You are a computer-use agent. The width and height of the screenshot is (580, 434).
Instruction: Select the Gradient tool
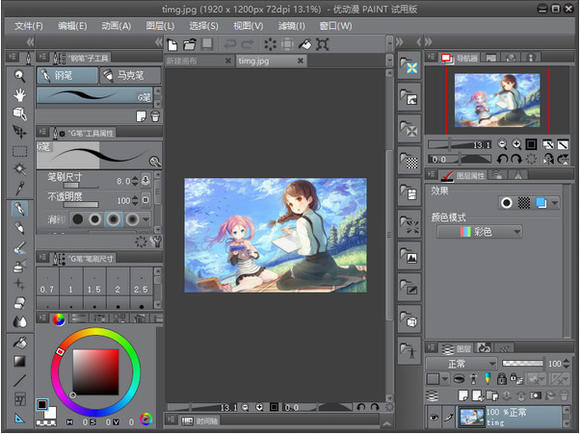(x=20, y=361)
